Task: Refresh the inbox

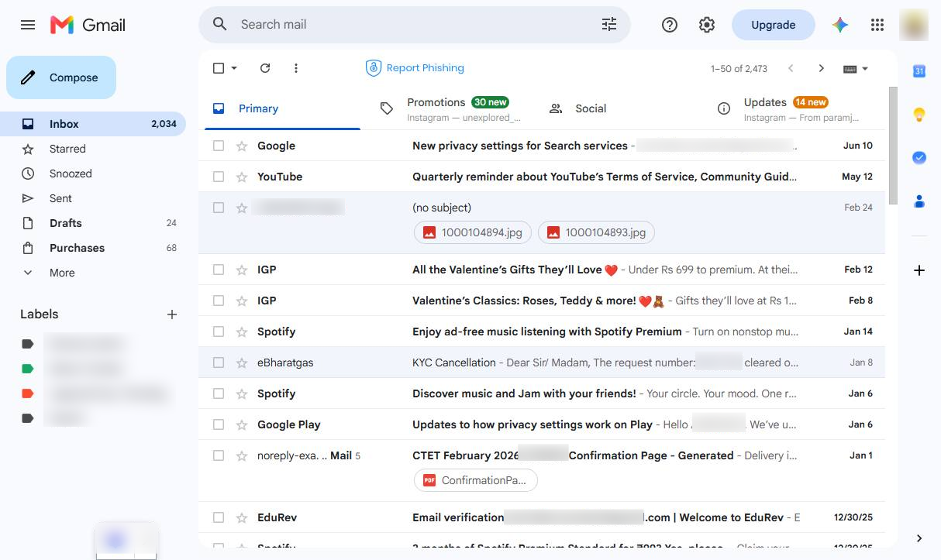Action: click(x=265, y=68)
